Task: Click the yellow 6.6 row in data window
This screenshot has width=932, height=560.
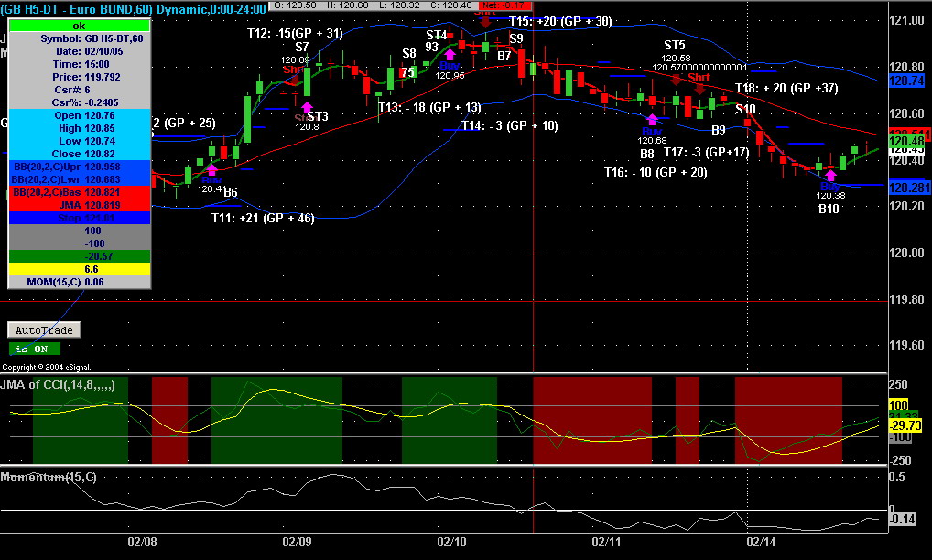Action: 79,269
